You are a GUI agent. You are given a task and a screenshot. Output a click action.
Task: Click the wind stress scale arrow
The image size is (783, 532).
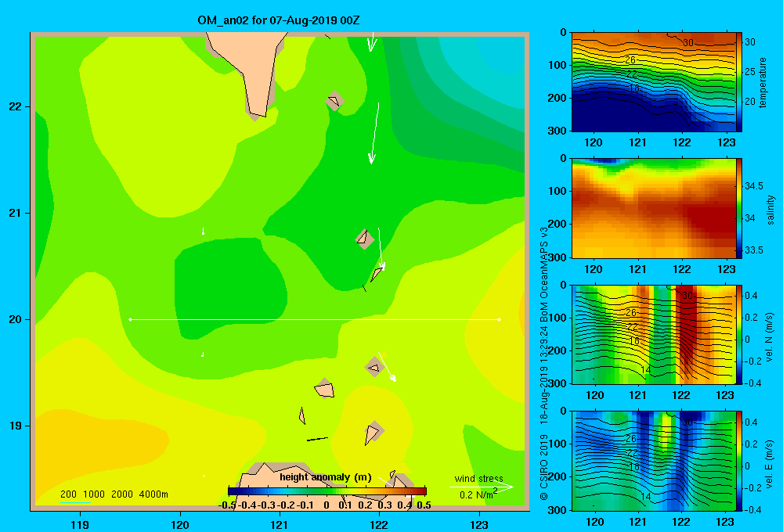pos(482,487)
